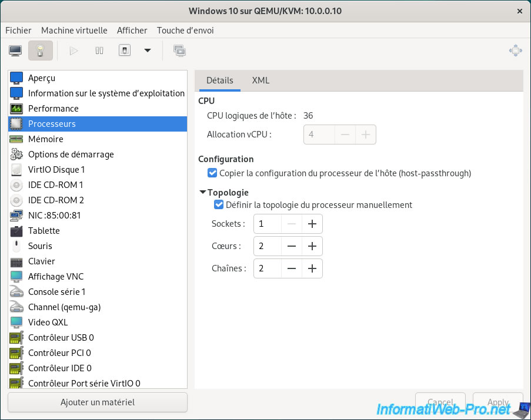The height and width of the screenshot is (420, 531).
Task: Start the virtual machine play button
Action: [x=74, y=51]
